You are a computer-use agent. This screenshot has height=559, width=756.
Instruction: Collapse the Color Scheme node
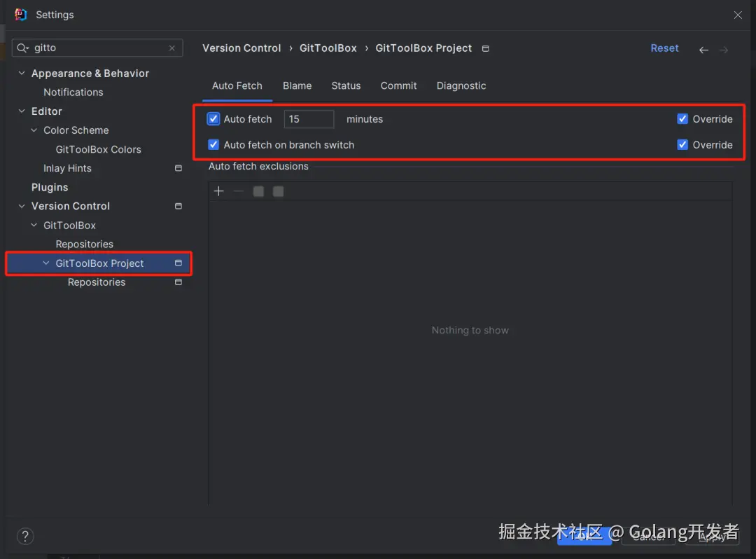(34, 130)
